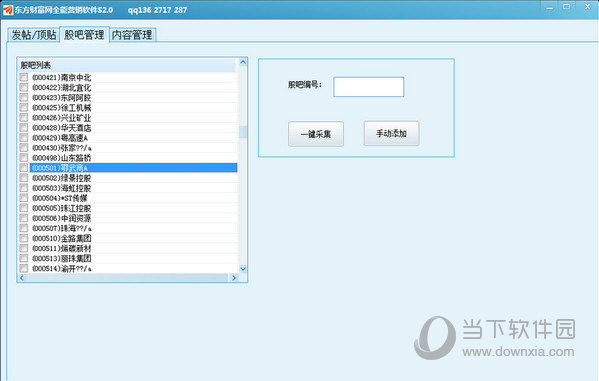
Task: Focus the 股吧编号 input field
Action: pos(368,87)
